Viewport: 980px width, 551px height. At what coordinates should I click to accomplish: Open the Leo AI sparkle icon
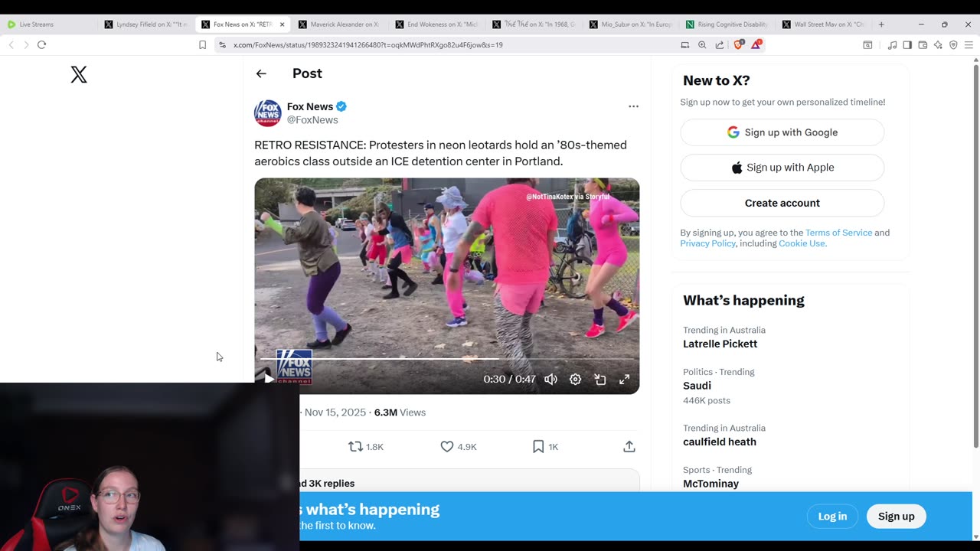coord(938,44)
